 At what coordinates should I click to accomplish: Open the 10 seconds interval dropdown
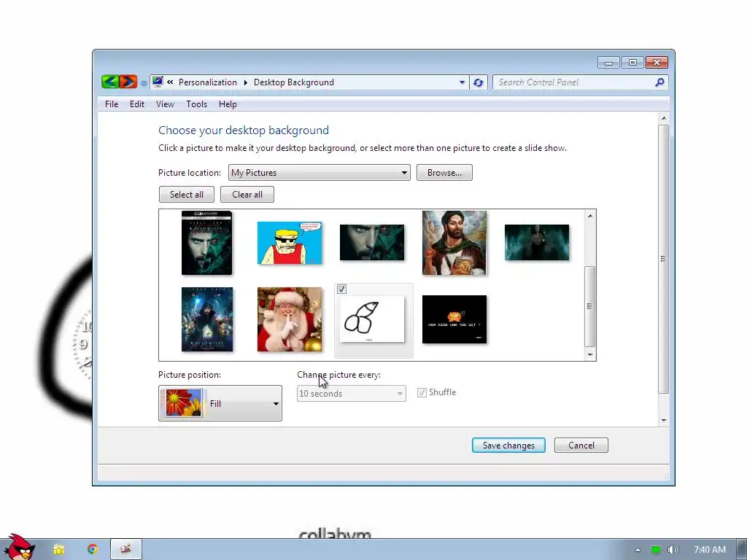352,393
